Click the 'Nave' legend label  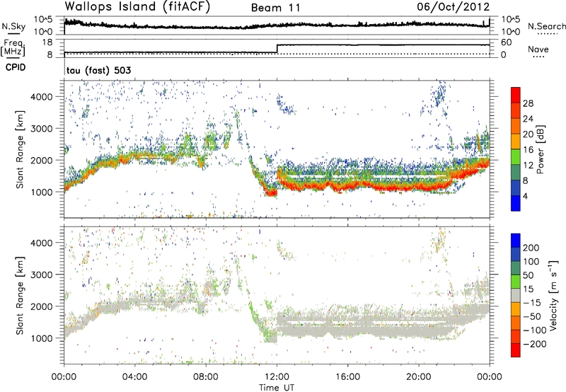coord(538,49)
